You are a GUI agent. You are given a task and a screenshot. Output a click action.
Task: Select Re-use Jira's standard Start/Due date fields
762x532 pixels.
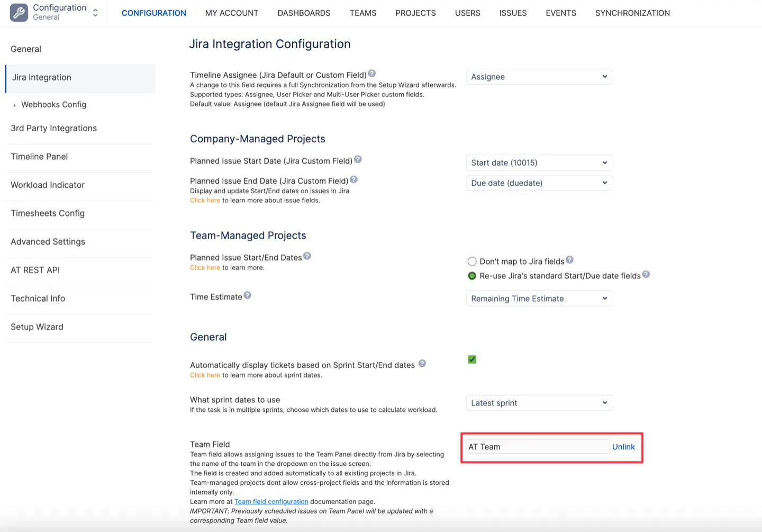coord(472,276)
